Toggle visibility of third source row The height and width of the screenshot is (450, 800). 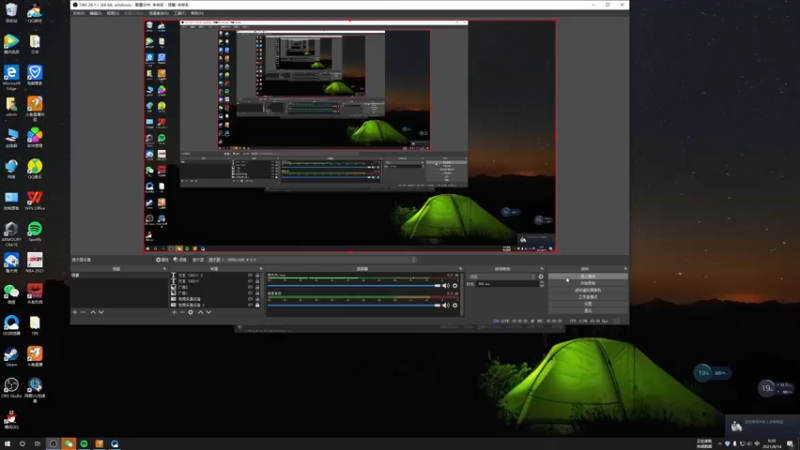250,287
